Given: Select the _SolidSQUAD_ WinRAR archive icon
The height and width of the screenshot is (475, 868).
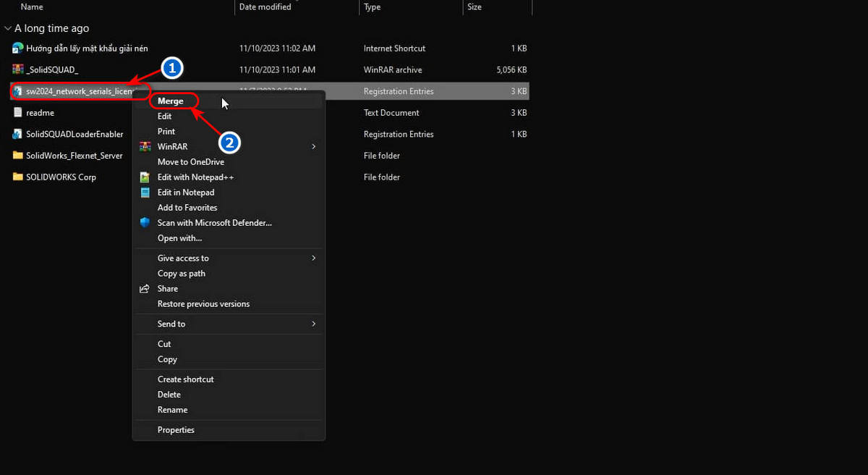Looking at the screenshot, I should point(18,70).
